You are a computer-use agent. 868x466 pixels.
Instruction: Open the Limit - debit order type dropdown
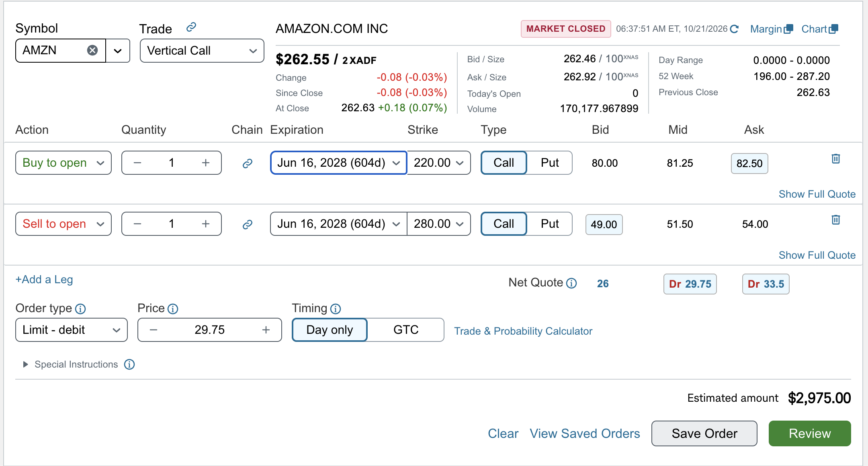pos(72,330)
